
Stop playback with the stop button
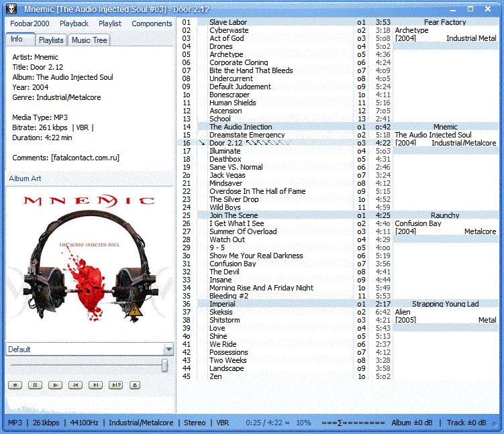tap(15, 385)
